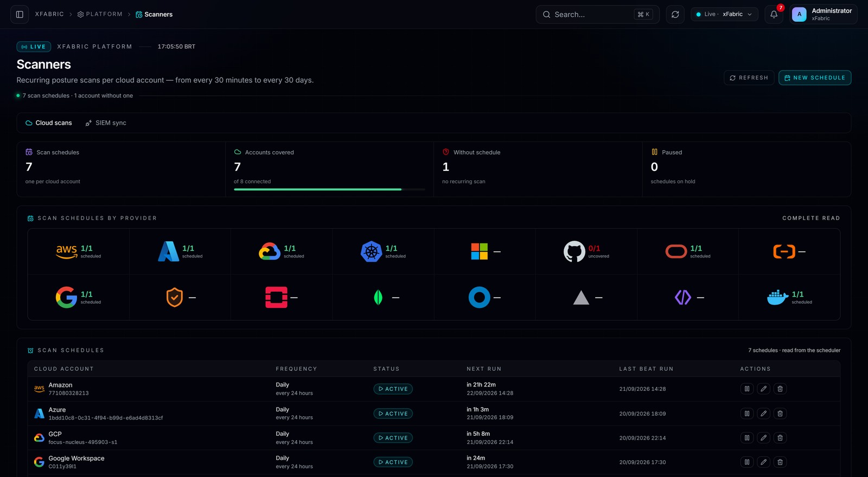Screen dimensions: 868x477
Task: Go to the PLATFORM breadcrumb
Action: [x=100, y=15]
